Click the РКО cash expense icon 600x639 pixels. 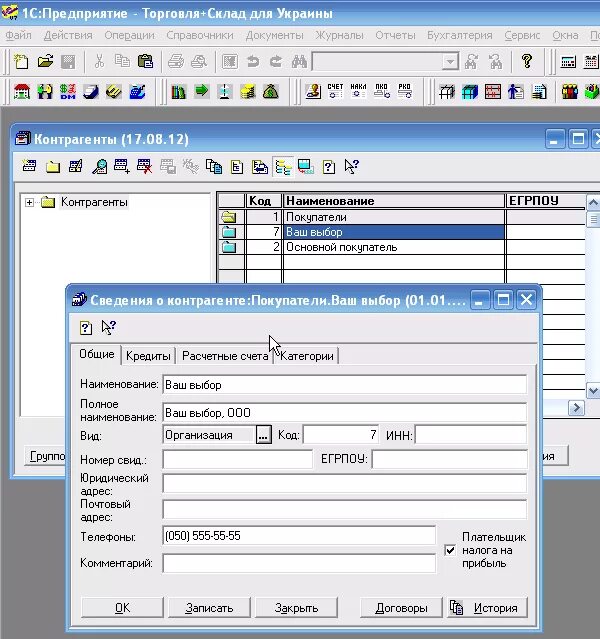(405, 90)
